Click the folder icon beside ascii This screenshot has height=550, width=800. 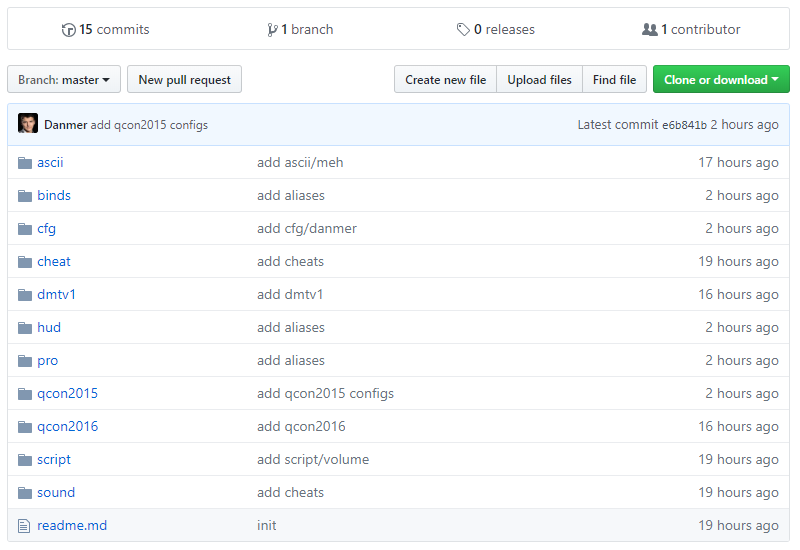(25, 162)
